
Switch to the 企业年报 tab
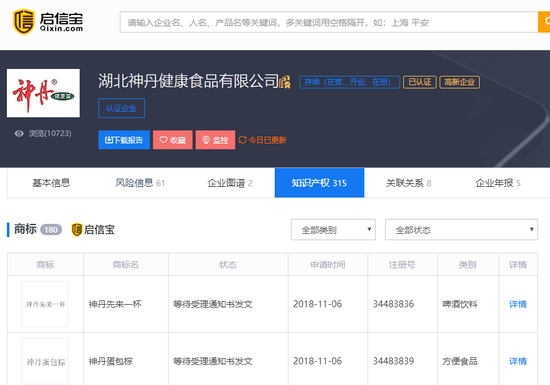click(498, 183)
